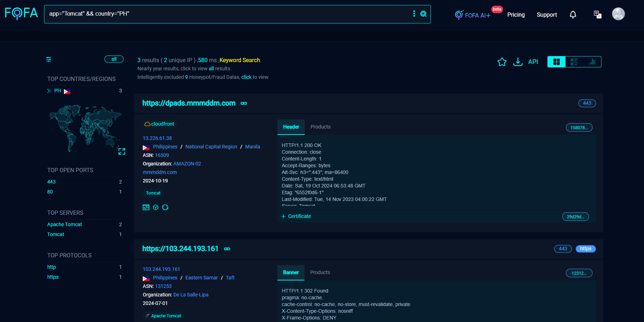Open the notifications bell
Screen dimensions: 644x322
573,15
